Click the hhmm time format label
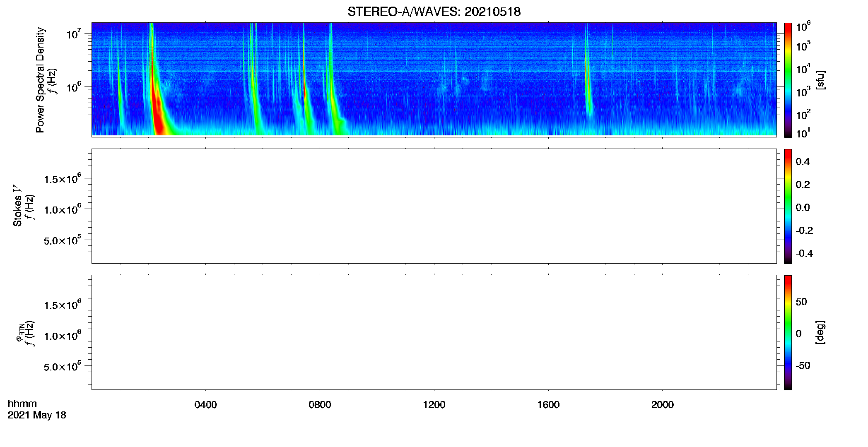Image resolution: width=868 pixels, height=447 pixels. [22, 404]
